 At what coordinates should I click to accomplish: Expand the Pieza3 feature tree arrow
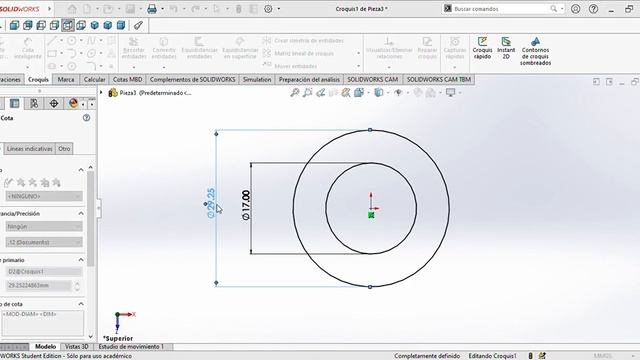point(101,93)
